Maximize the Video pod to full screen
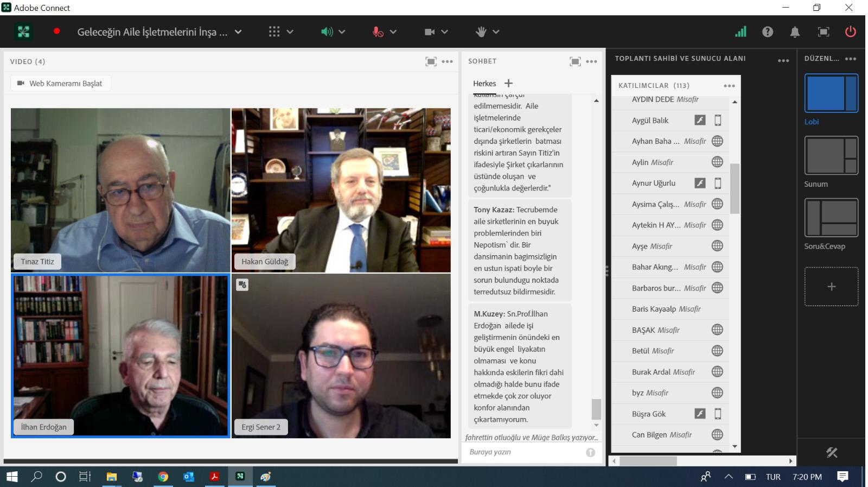868x487 pixels. coord(431,61)
